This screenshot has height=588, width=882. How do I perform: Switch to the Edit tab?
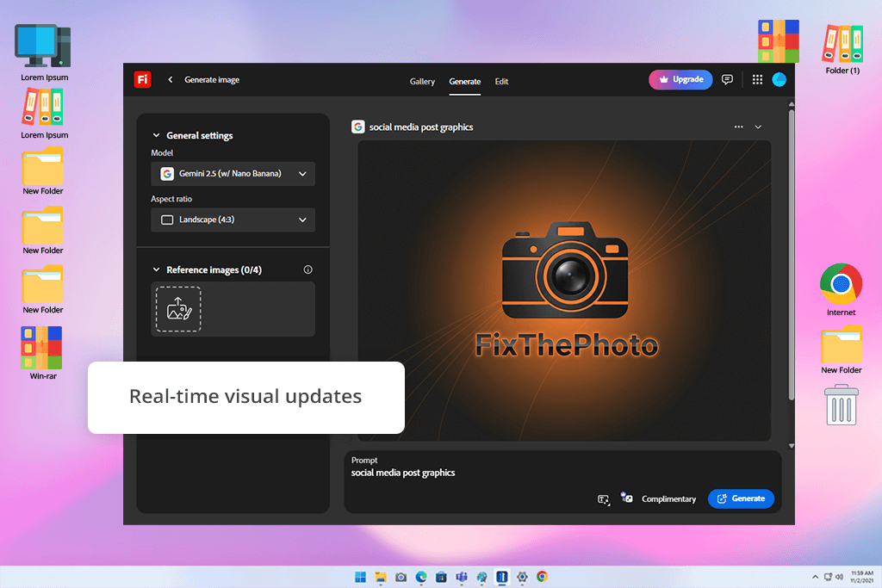(x=501, y=82)
